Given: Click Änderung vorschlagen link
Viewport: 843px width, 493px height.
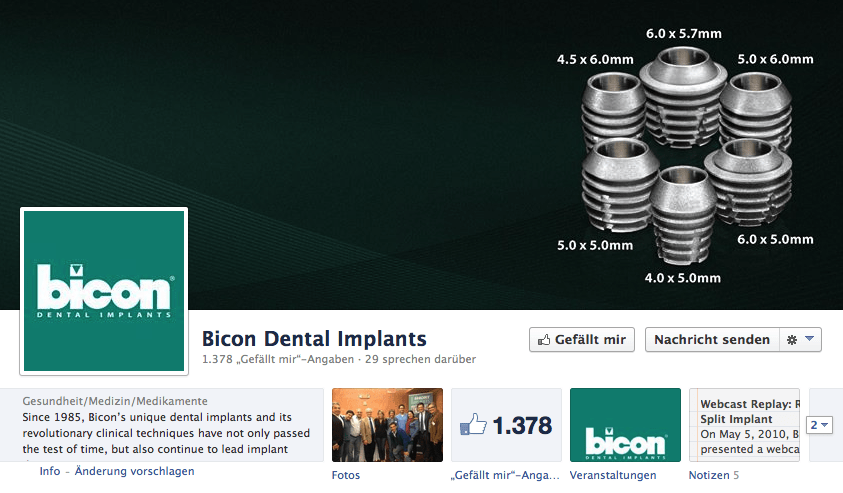Looking at the screenshot, I should [134, 471].
